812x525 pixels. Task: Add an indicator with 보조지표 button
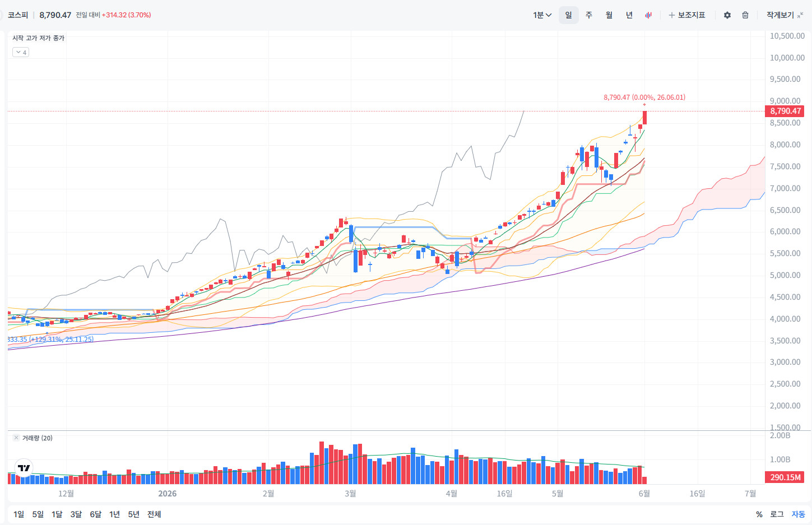coord(686,15)
